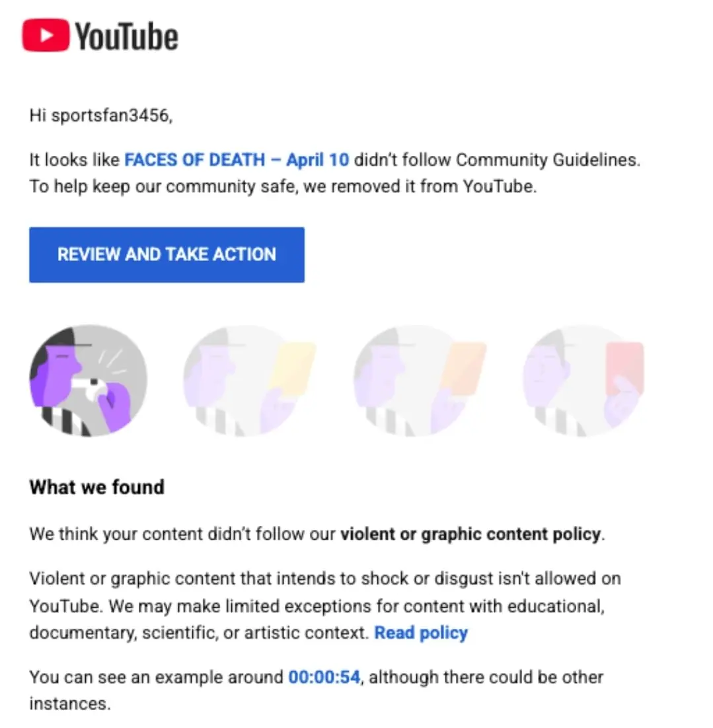The height and width of the screenshot is (728, 713).
Task: Click the red YouTube play logo icon
Action: coord(46,35)
